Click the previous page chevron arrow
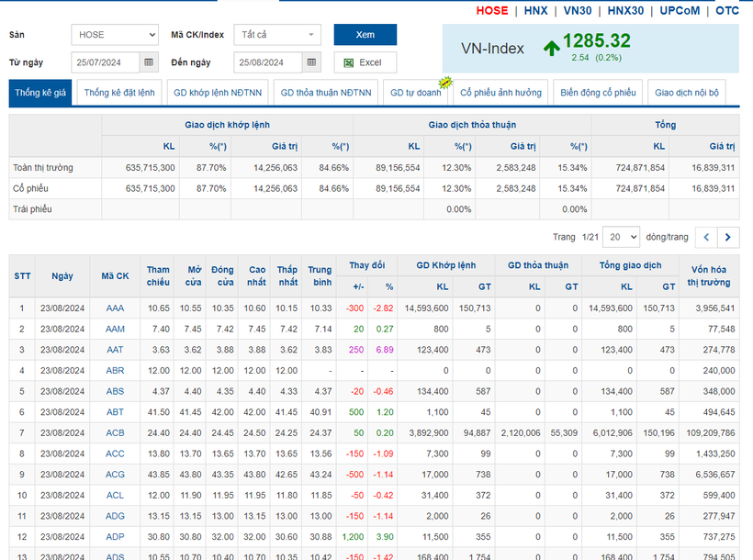Viewport: 753px width, 560px height. [x=704, y=237]
